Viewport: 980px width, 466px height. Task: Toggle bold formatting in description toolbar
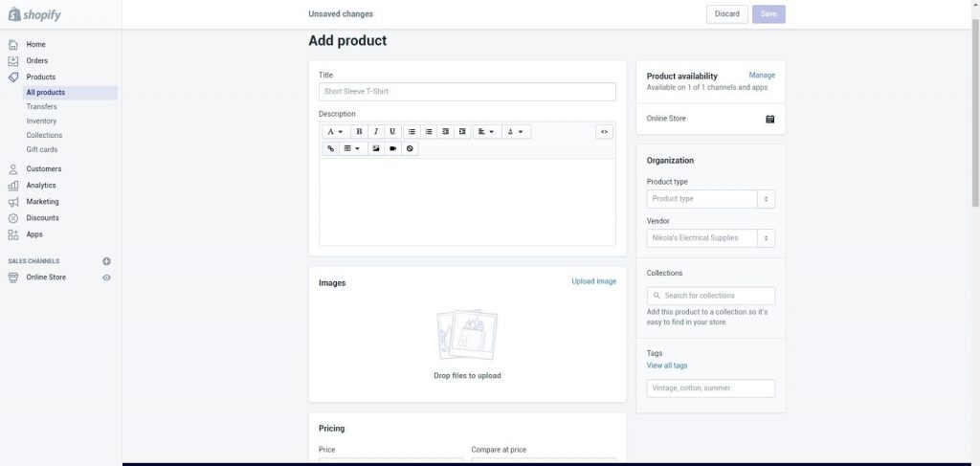pos(359,132)
